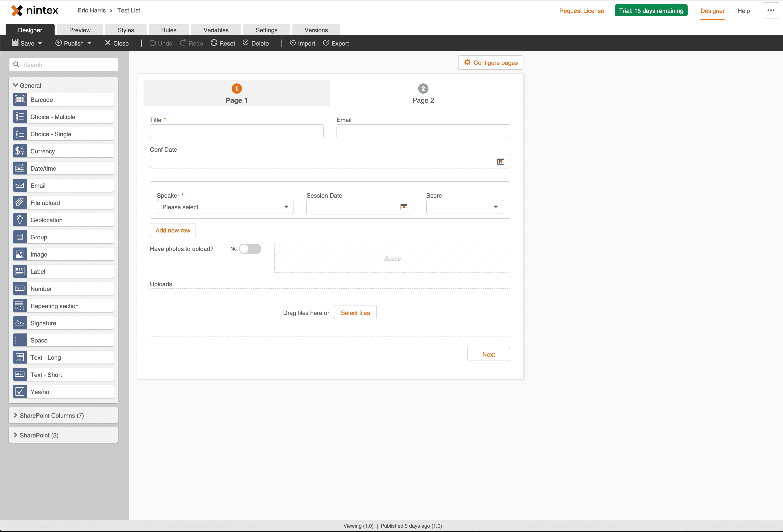
Task: Pick the Label control icon
Action: click(20, 271)
